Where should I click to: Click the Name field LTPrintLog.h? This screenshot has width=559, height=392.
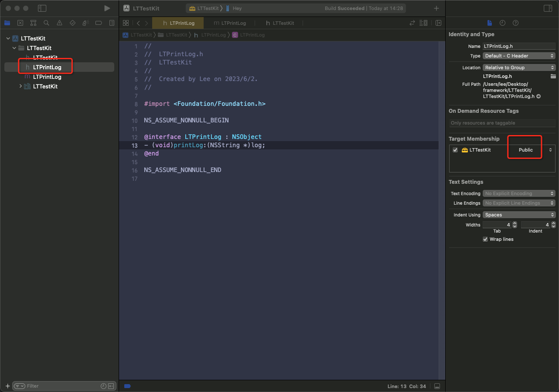(519, 46)
